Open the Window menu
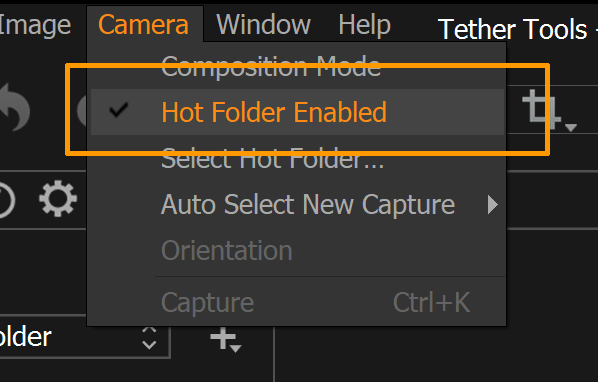Image resolution: width=598 pixels, height=382 pixels. (x=263, y=24)
